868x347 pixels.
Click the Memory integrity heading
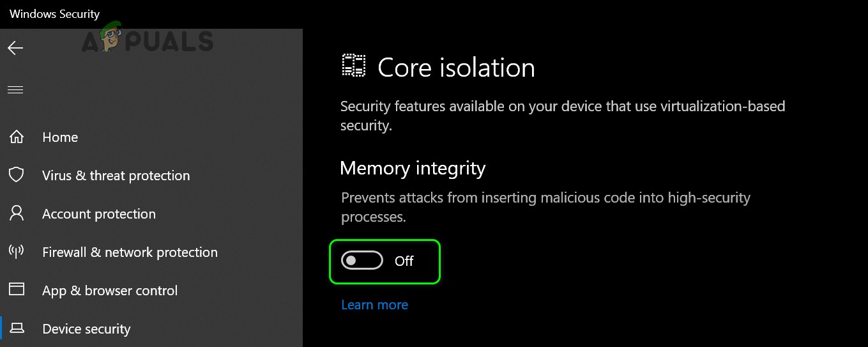[413, 168]
